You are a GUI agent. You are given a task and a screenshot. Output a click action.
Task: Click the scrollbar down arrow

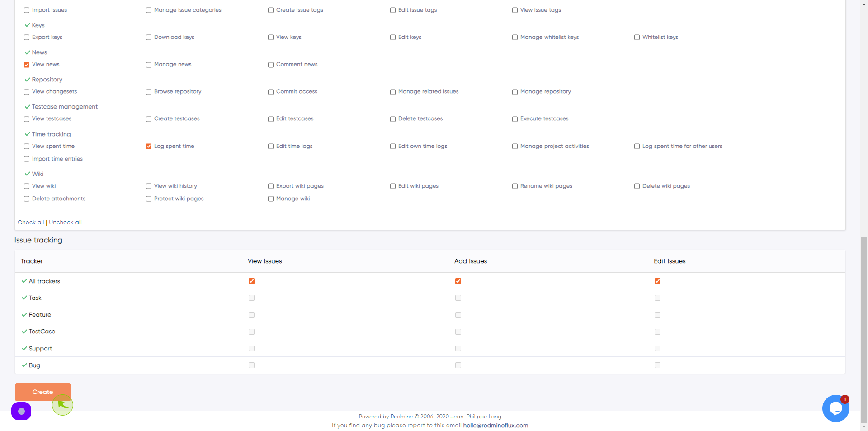click(x=864, y=427)
